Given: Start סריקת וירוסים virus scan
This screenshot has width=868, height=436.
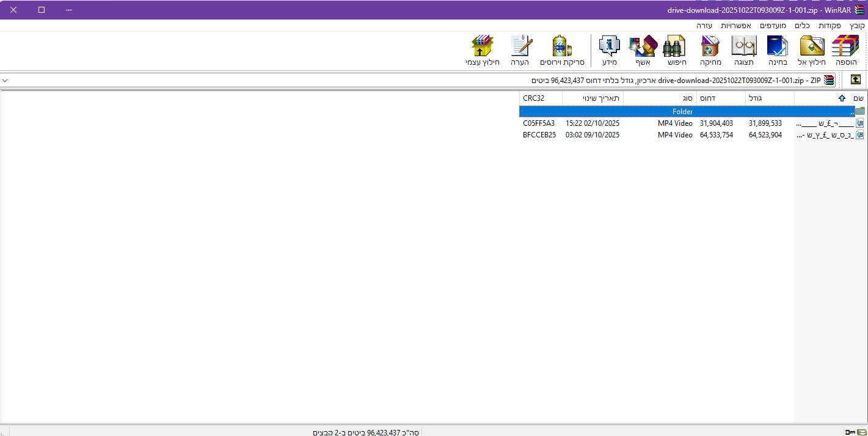Looking at the screenshot, I should [562, 50].
